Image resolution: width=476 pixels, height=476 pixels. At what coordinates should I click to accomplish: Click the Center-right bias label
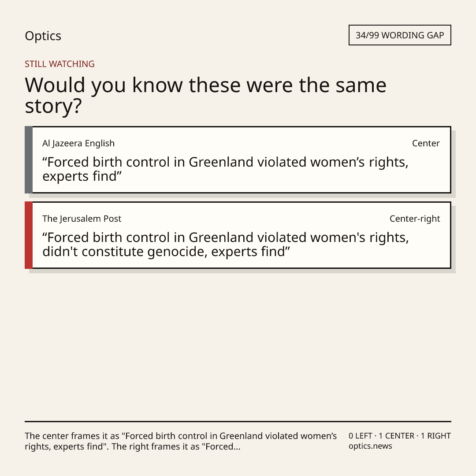click(415, 219)
